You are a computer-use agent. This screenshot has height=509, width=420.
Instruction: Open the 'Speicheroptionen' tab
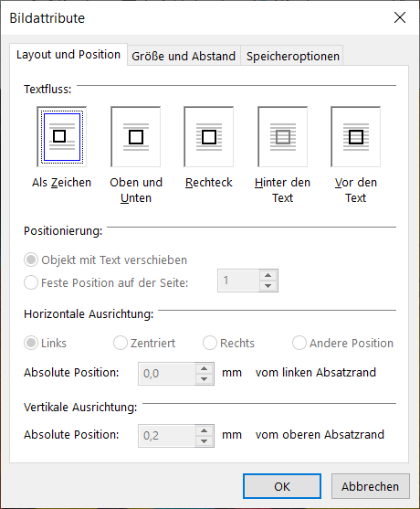click(x=292, y=56)
